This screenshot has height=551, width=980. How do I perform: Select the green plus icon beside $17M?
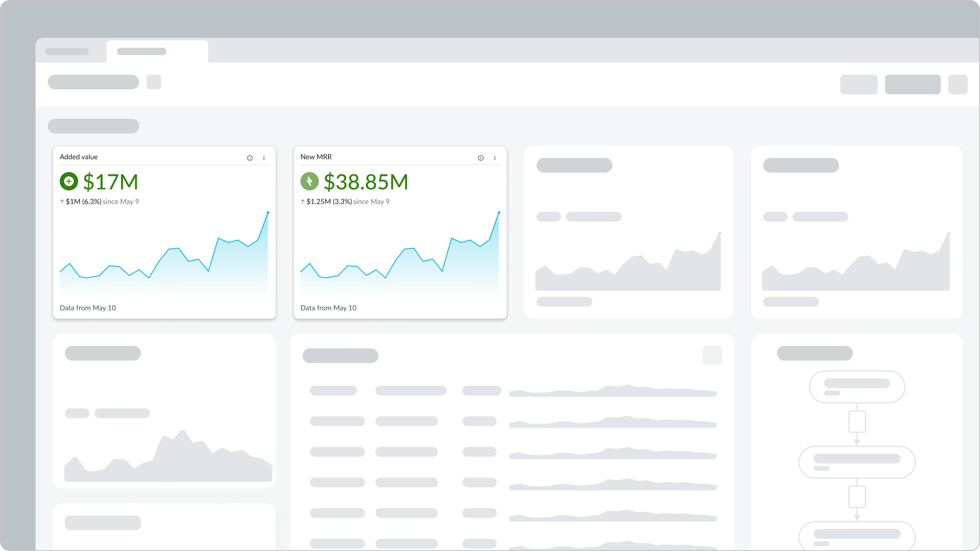click(x=69, y=181)
